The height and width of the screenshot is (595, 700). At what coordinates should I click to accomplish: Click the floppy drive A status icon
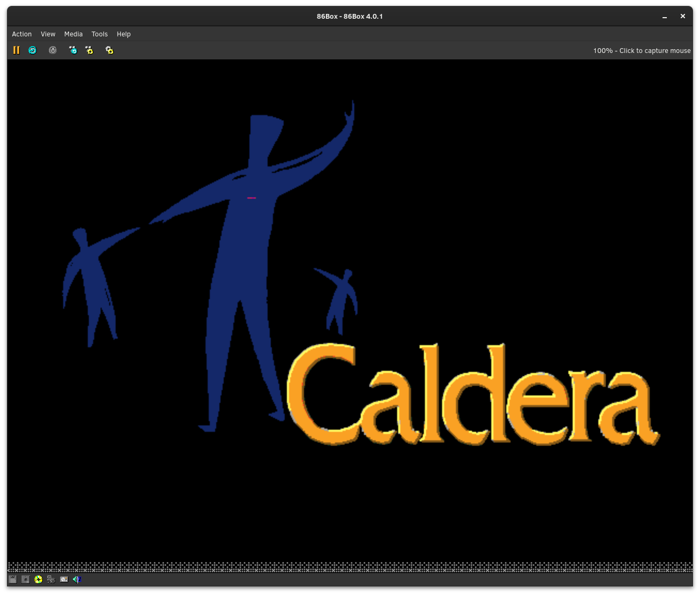[x=12, y=579]
